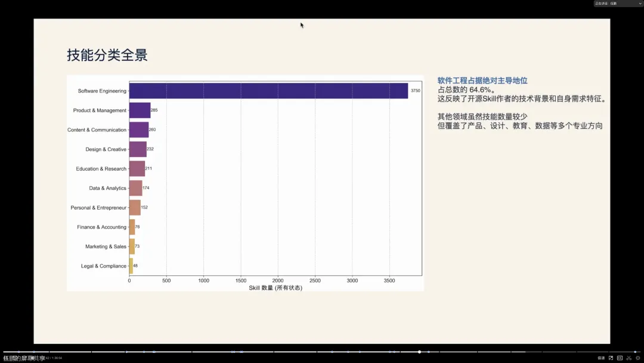Viewport: 644px width, 363px height.
Task: Click the 任鹏的屏幕共享 recording title
Action: 24,358
